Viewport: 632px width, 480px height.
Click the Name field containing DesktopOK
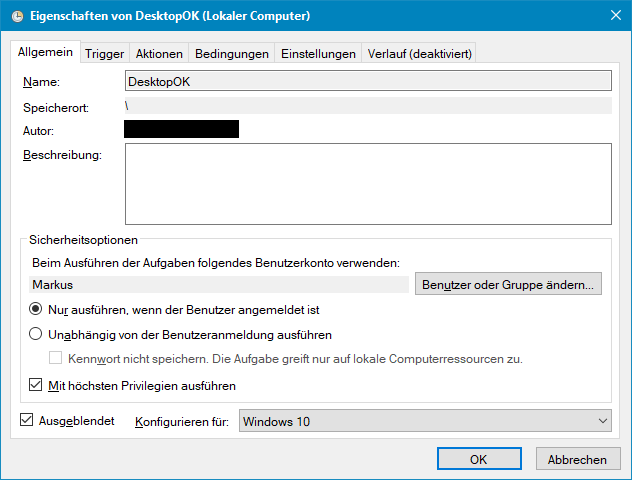(x=368, y=81)
